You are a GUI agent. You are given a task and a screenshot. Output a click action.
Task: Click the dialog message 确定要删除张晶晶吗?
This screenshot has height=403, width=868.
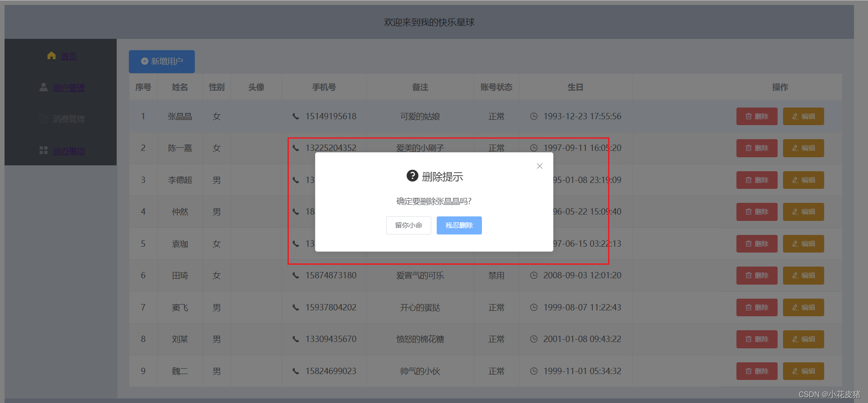pyautogui.click(x=434, y=201)
